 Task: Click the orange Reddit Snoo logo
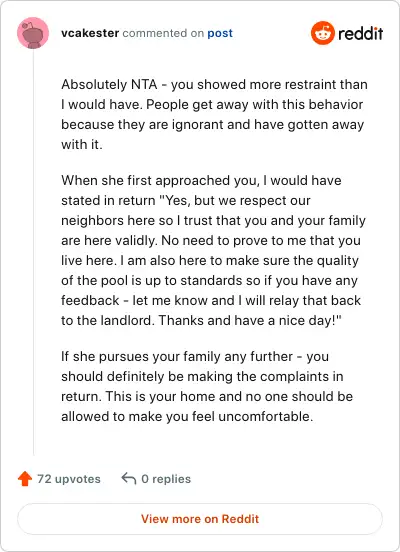tap(323, 33)
